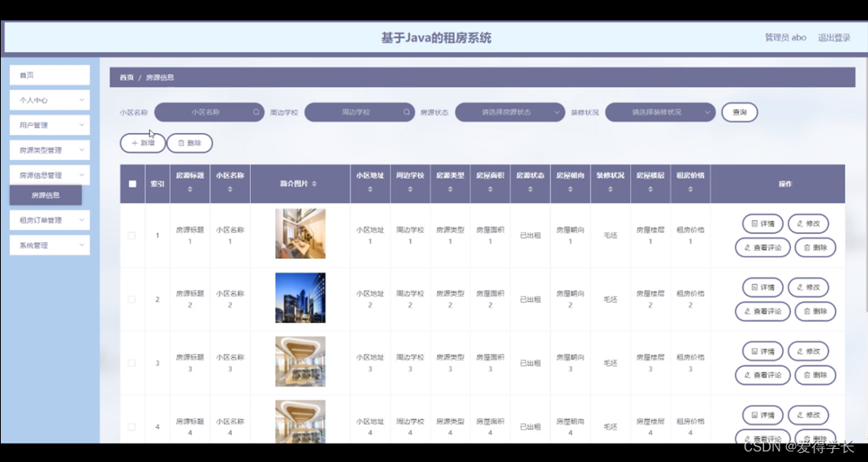Click 已出租 status in row 2
Viewport: 868px width, 462px height.
click(x=530, y=300)
